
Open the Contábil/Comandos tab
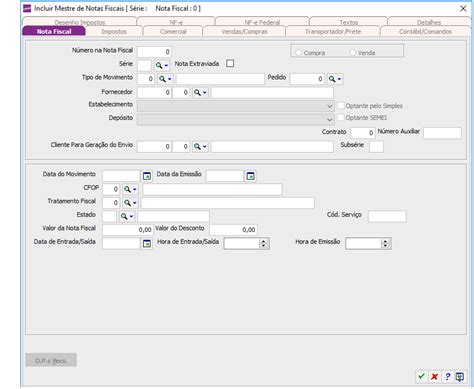[425, 31]
